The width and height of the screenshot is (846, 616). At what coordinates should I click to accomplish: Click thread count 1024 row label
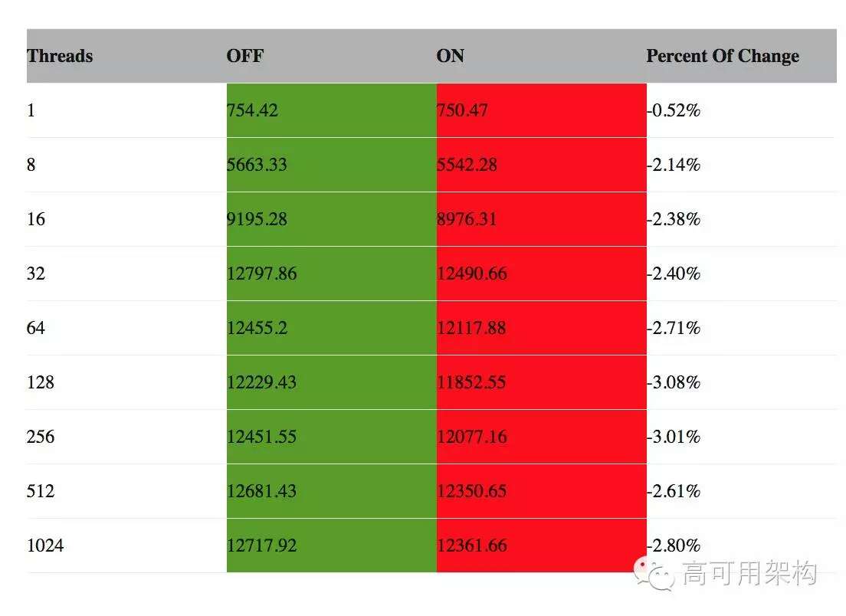click(x=45, y=546)
